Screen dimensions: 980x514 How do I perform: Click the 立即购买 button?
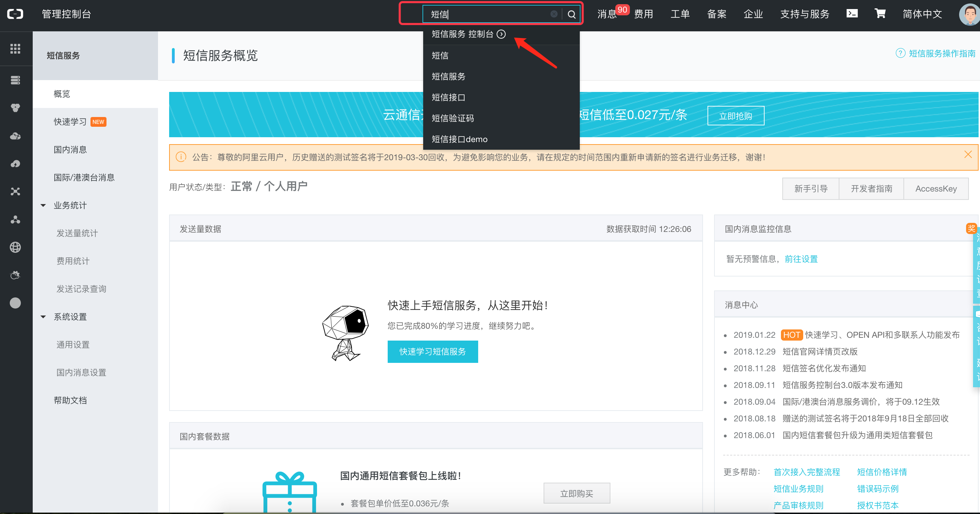tap(576, 493)
